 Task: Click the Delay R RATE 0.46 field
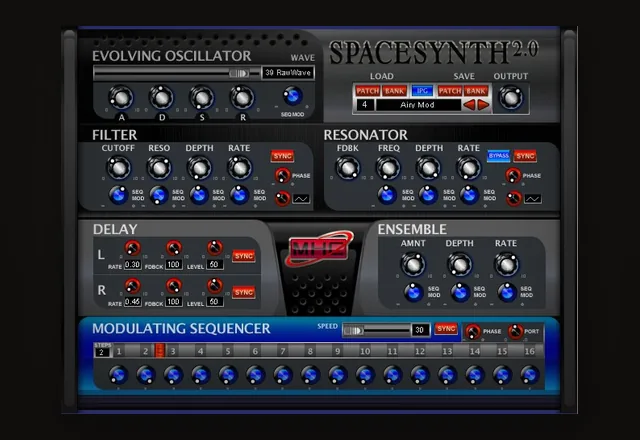[x=133, y=302]
